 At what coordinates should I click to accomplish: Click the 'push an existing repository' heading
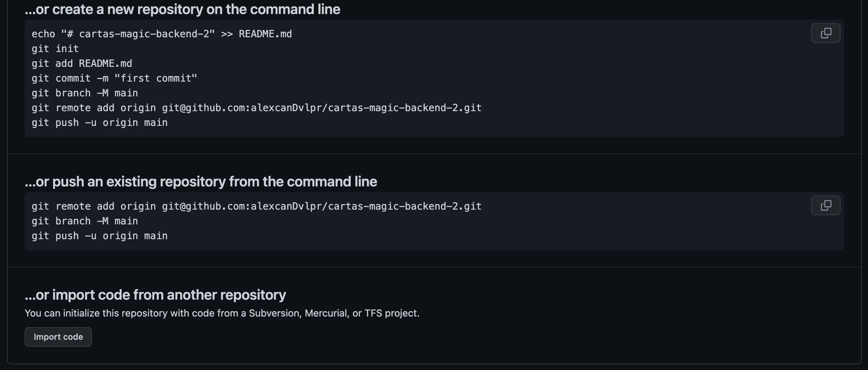pos(201,182)
